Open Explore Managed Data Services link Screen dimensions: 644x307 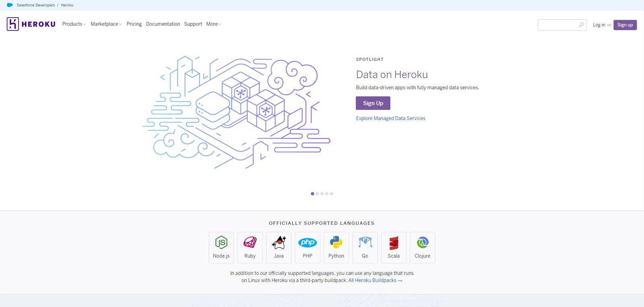click(x=390, y=118)
